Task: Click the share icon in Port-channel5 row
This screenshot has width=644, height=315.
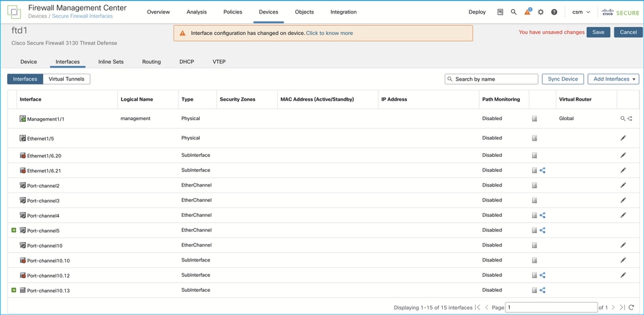Action: (x=542, y=230)
